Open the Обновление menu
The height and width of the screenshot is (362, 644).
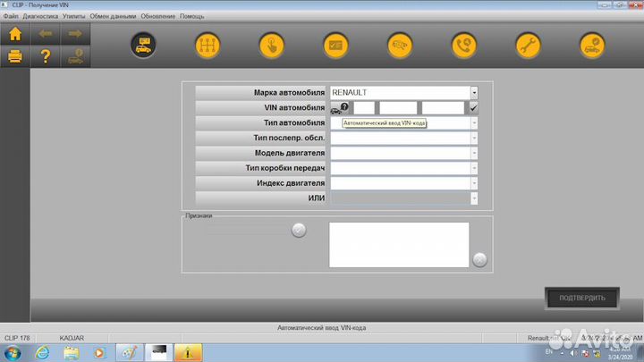coord(158,16)
